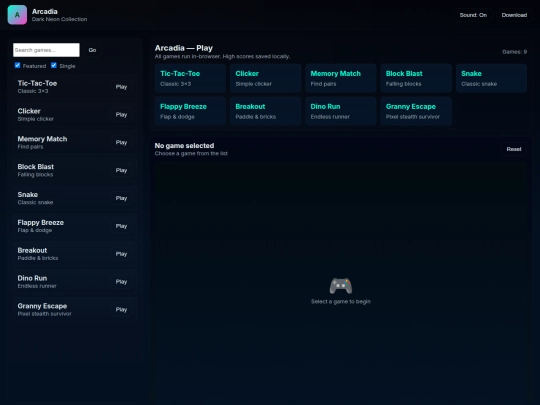Start Memory Match via sidebar Play button
This screenshot has width=540, height=405.
click(121, 143)
